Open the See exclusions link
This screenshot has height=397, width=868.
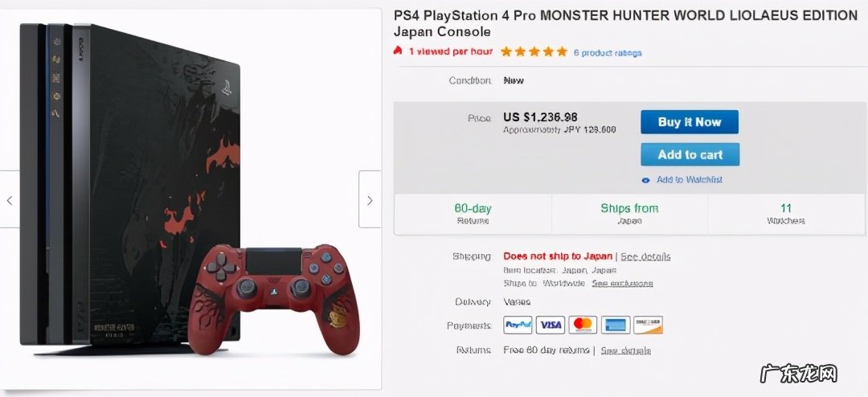click(x=622, y=283)
